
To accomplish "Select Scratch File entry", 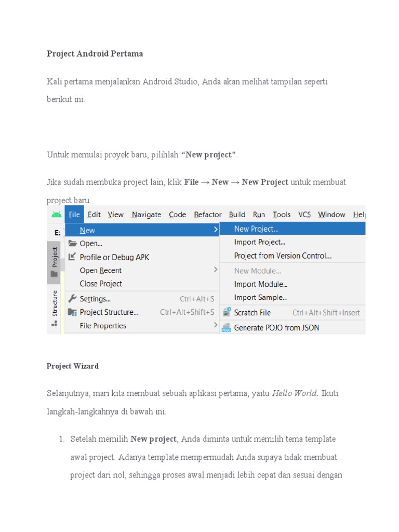I will [x=292, y=312].
